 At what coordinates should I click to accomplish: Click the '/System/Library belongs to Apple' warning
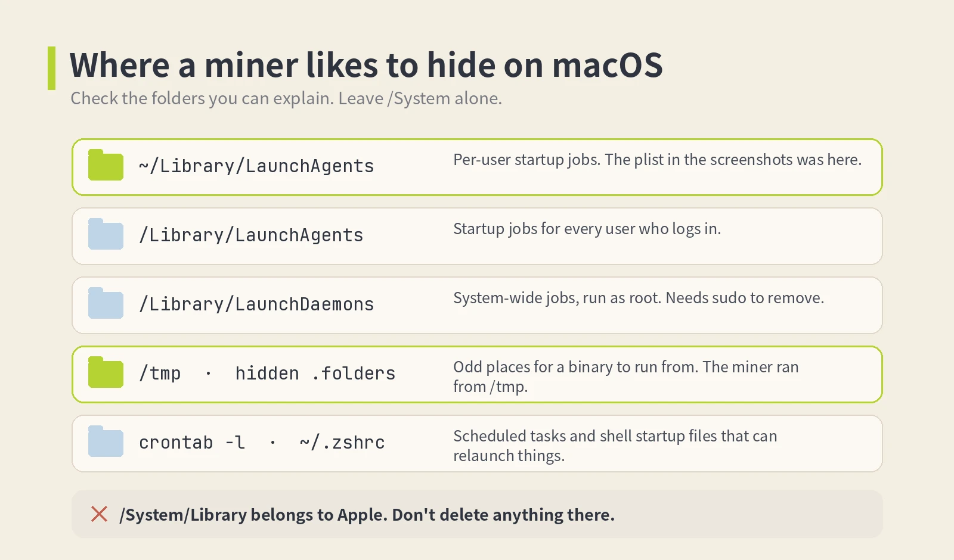367,515
